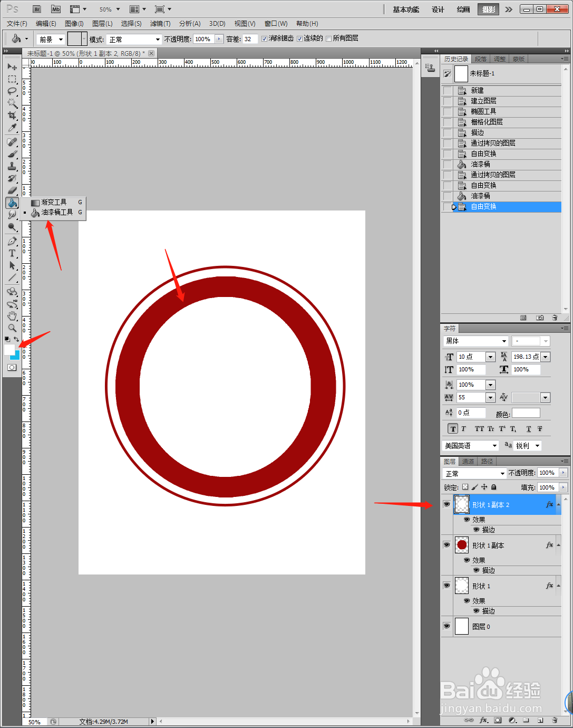Select the Line shape tool

click(12, 277)
